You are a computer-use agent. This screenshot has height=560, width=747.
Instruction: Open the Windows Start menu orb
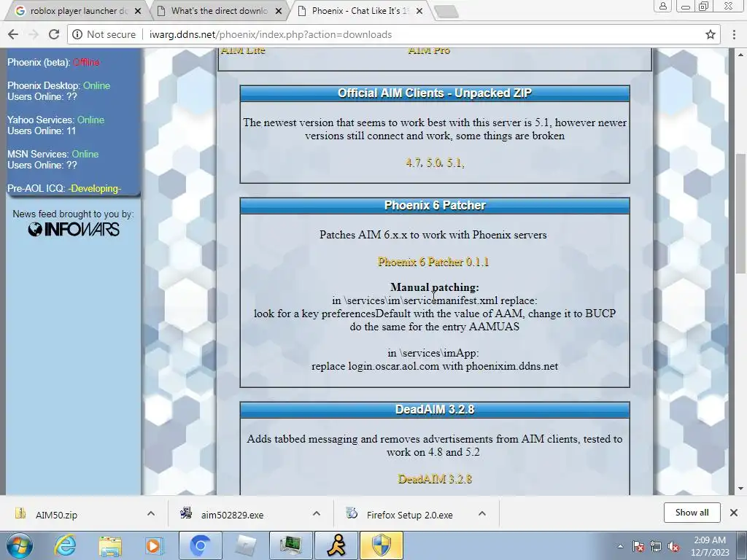(x=20, y=545)
